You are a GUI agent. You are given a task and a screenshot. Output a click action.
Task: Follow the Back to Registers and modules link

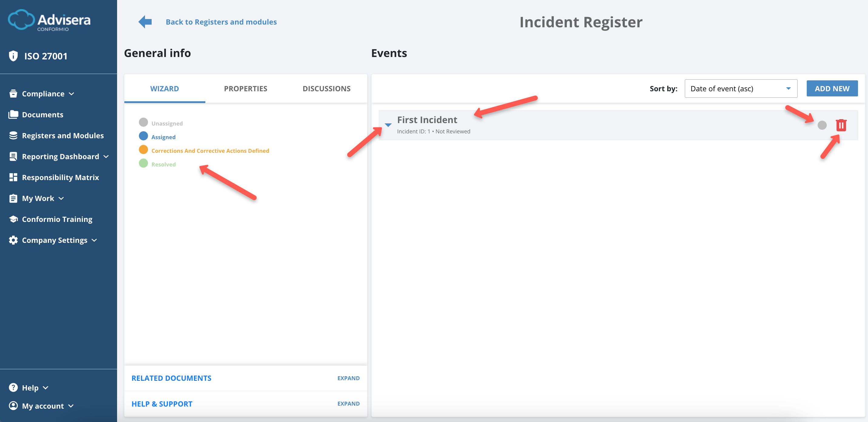tap(221, 22)
